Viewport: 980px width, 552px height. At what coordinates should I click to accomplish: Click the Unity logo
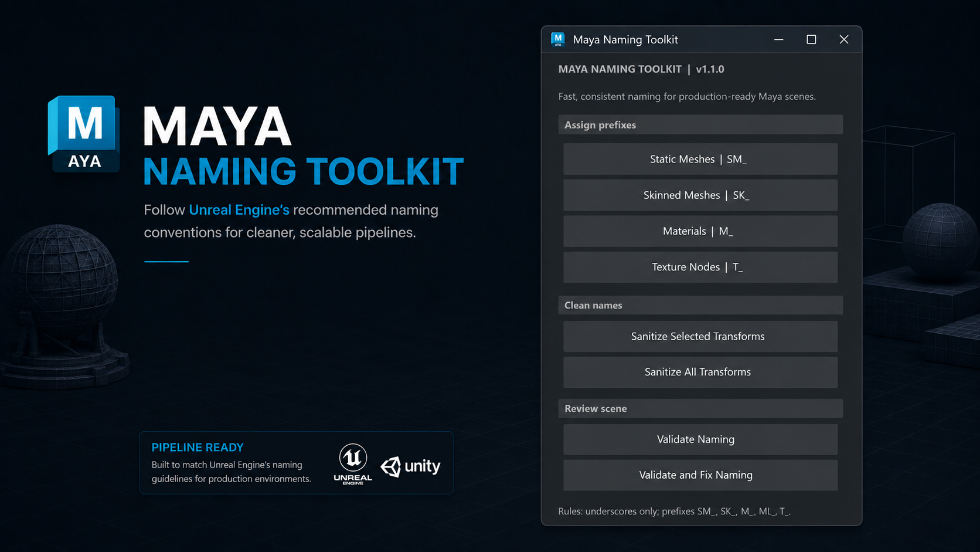410,466
